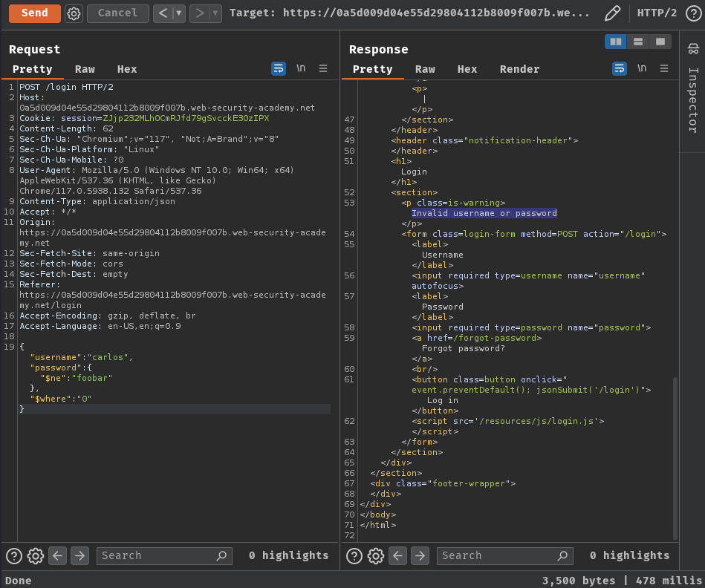Open the back history dropdown arrow
The image size is (705, 588).
pos(179,13)
